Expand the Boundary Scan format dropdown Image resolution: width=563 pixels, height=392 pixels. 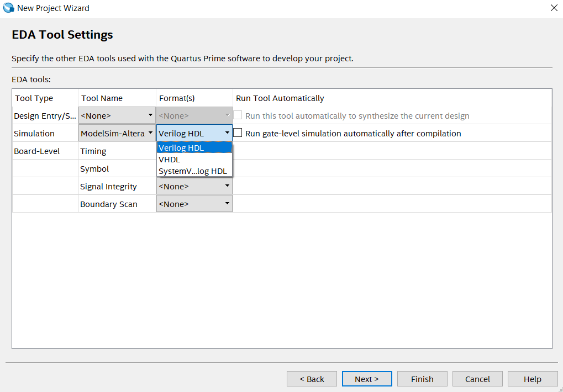(x=194, y=204)
